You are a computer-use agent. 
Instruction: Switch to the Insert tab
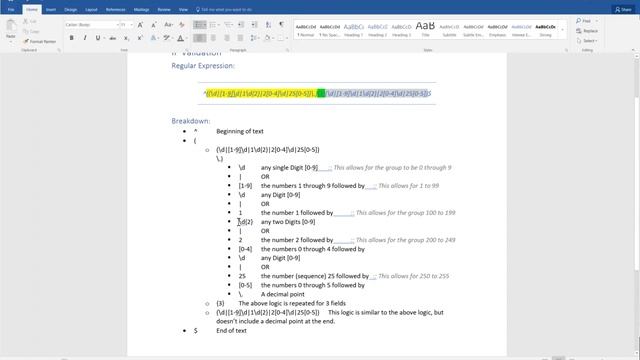tap(51, 9)
